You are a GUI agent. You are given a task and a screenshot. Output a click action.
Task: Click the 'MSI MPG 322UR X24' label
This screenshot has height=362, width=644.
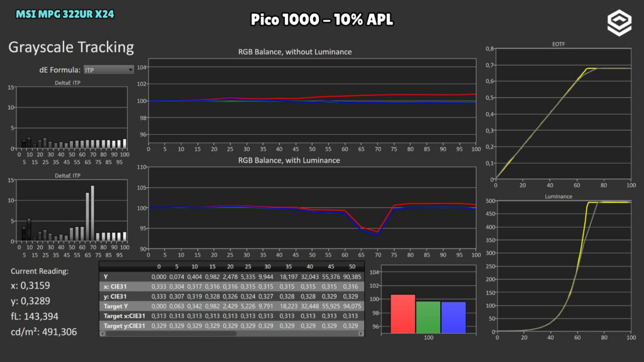[65, 14]
